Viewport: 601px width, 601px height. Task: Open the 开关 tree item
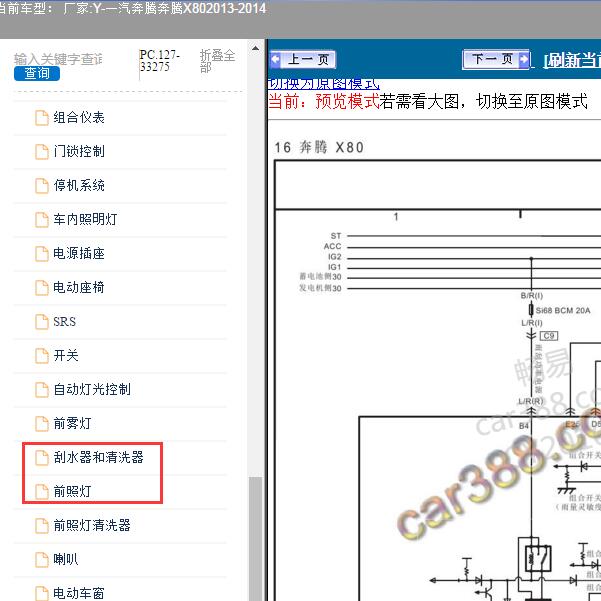click(x=66, y=355)
